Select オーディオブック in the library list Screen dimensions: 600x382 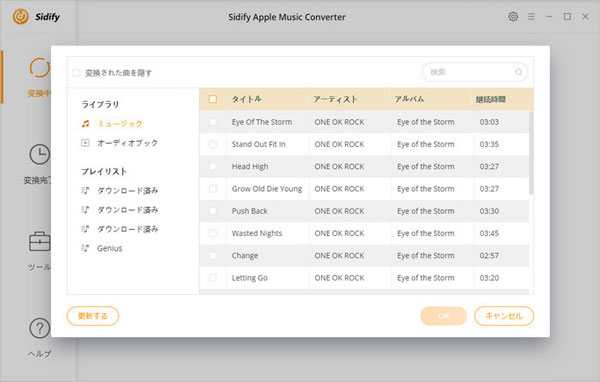coord(127,143)
